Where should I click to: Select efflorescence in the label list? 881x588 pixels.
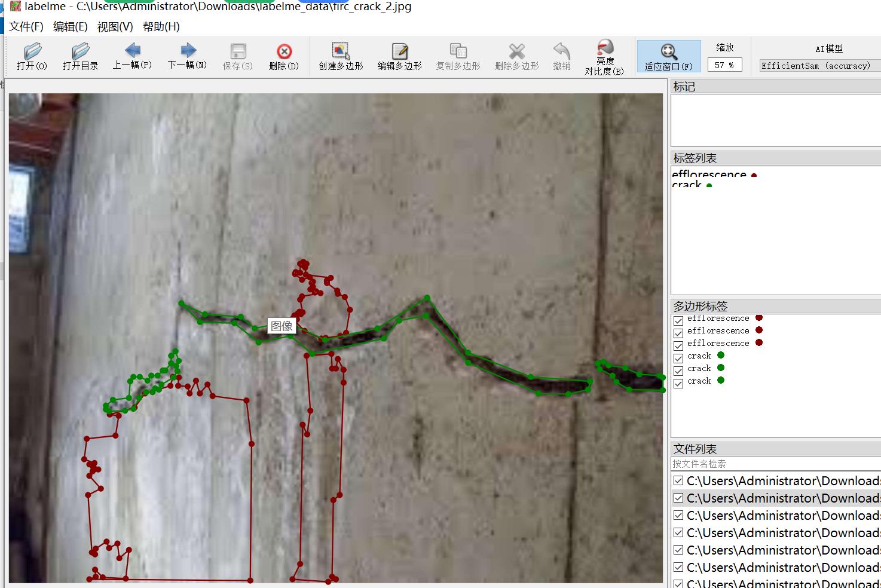[709, 174]
